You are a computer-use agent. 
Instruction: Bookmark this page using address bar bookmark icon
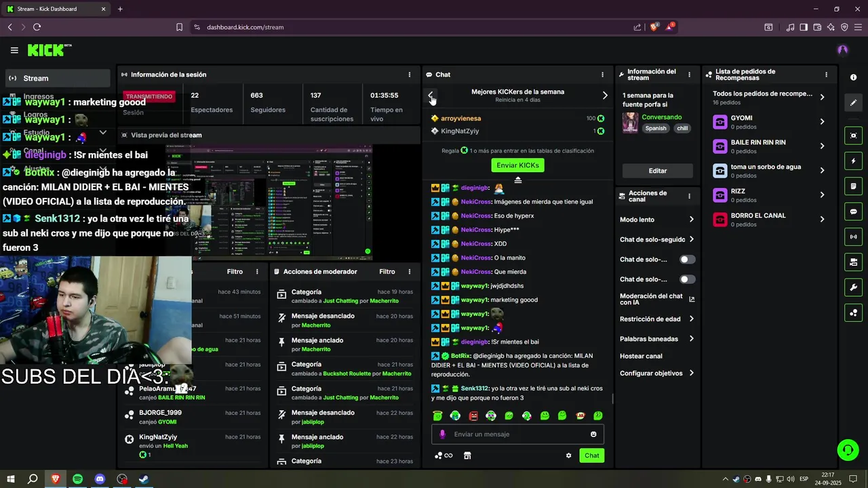pos(179,27)
